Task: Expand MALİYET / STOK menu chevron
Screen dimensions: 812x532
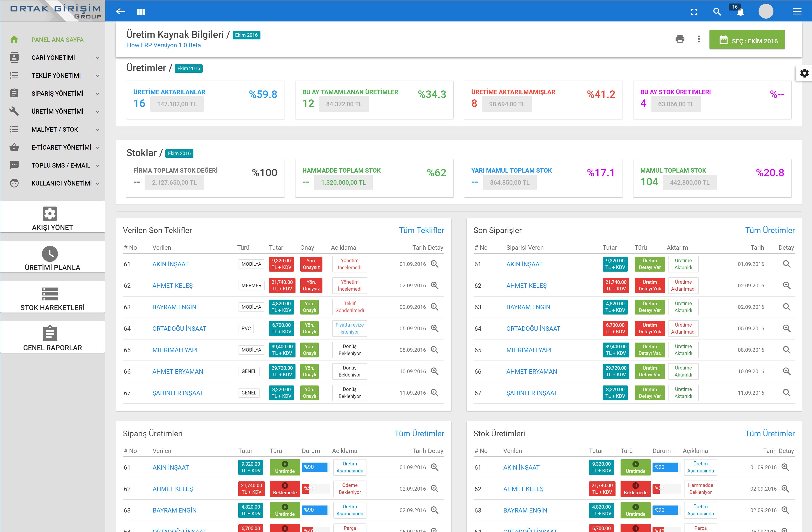Action: click(97, 130)
